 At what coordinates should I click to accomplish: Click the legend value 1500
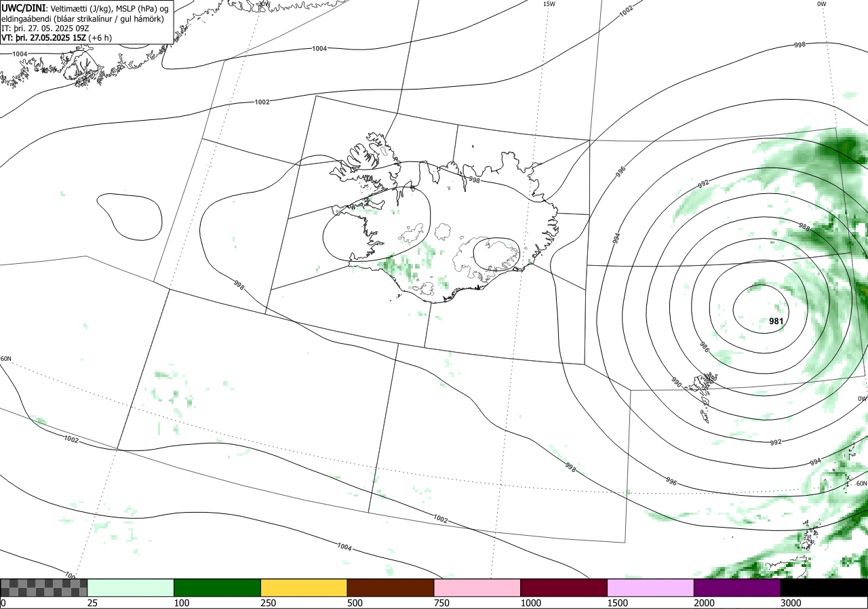[618, 603]
